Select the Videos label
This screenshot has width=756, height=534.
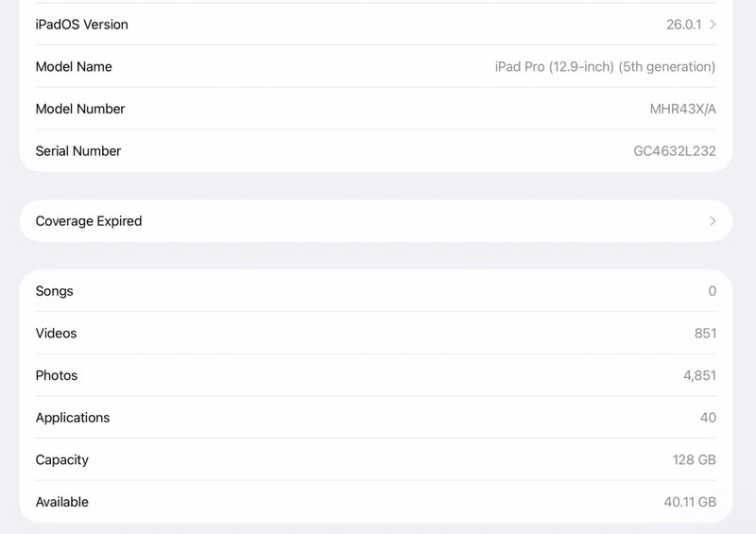coord(56,334)
